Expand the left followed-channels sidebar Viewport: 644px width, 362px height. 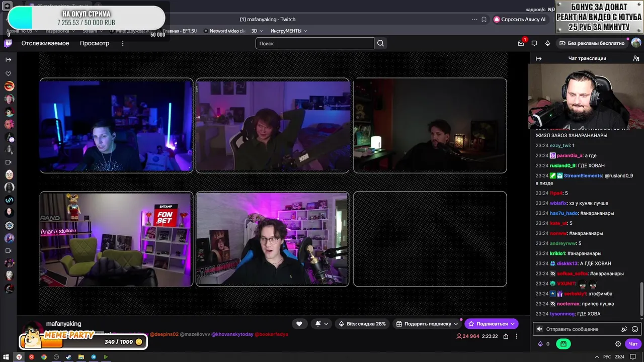(8, 59)
